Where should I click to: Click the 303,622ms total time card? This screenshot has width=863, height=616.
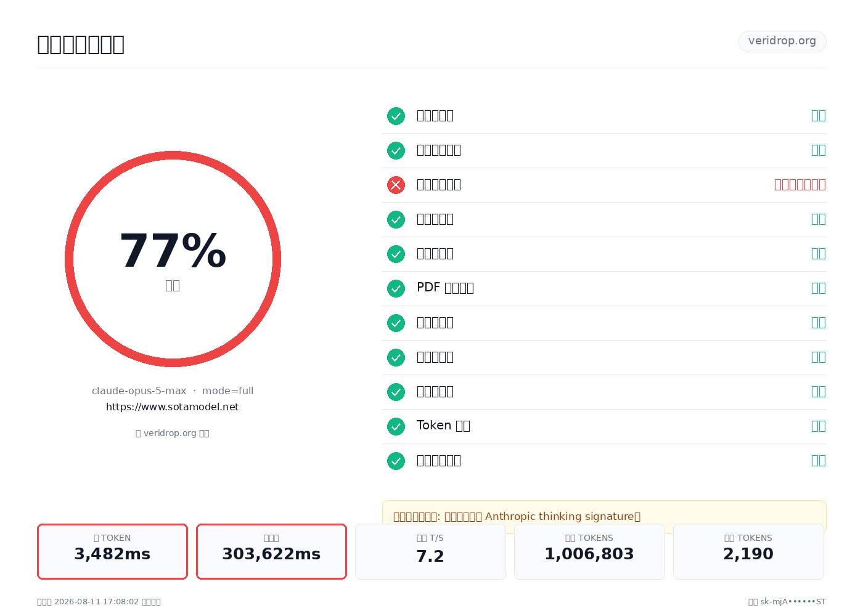tap(271, 551)
